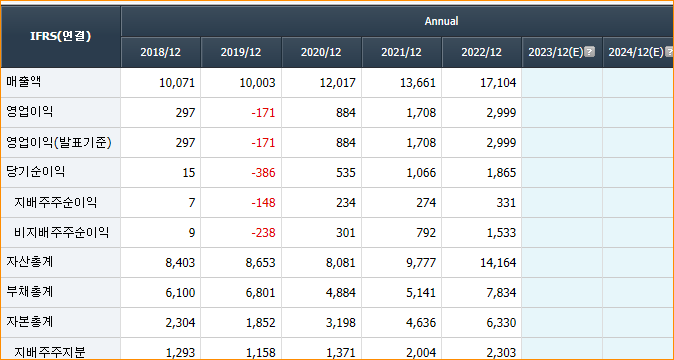The width and height of the screenshot is (674, 360).
Task: Click the 2023/12(E) column header text
Action: pyautogui.click(x=556, y=52)
